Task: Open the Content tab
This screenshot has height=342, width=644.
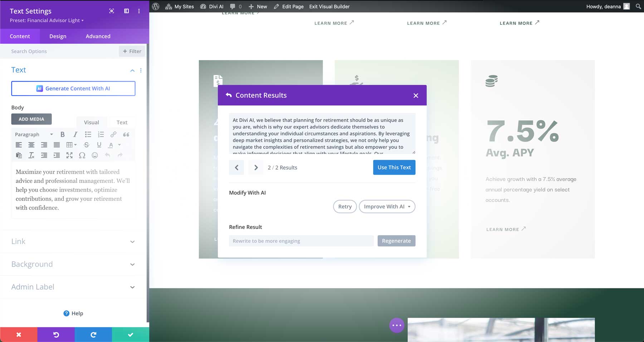Action: (x=20, y=36)
